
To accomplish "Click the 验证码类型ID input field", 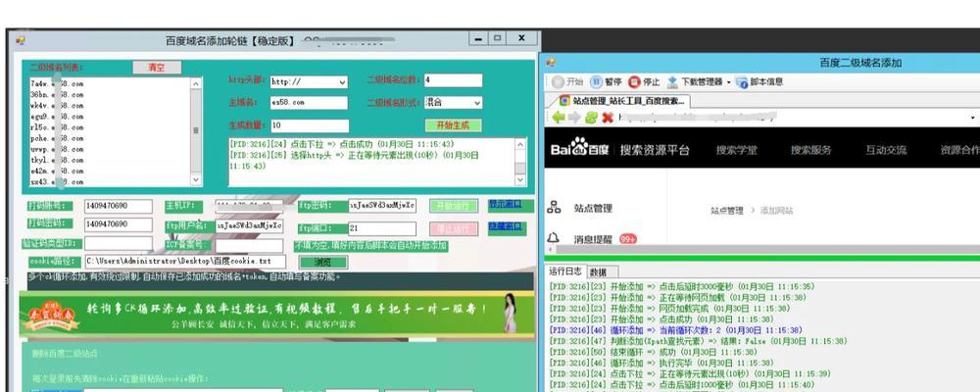I will [119, 243].
